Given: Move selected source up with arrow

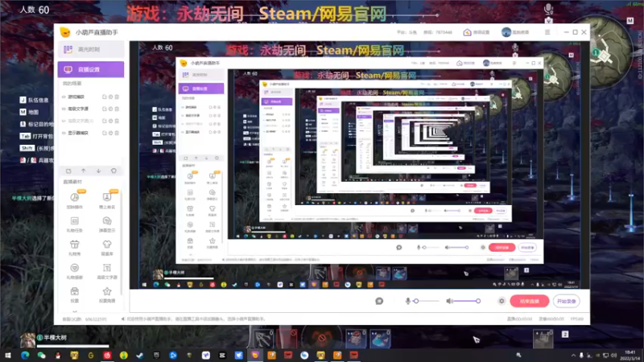Looking at the screenshot, I should [84, 171].
